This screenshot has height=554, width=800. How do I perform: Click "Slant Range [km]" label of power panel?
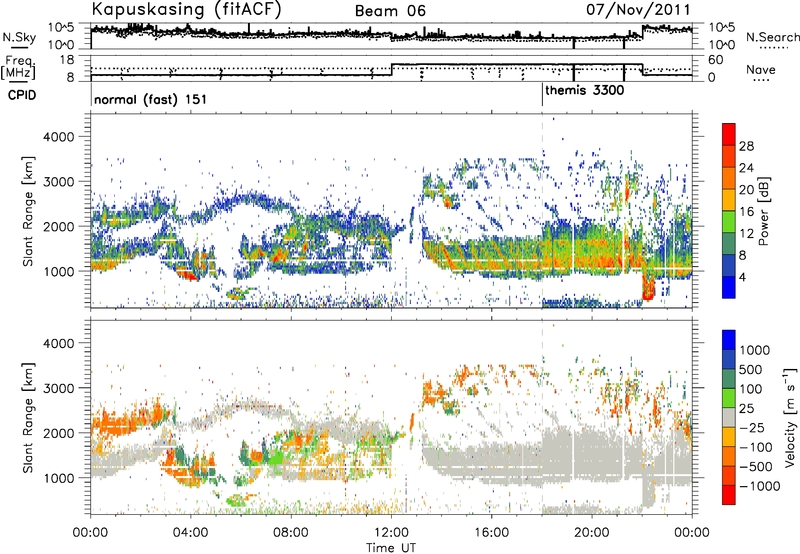[28, 211]
